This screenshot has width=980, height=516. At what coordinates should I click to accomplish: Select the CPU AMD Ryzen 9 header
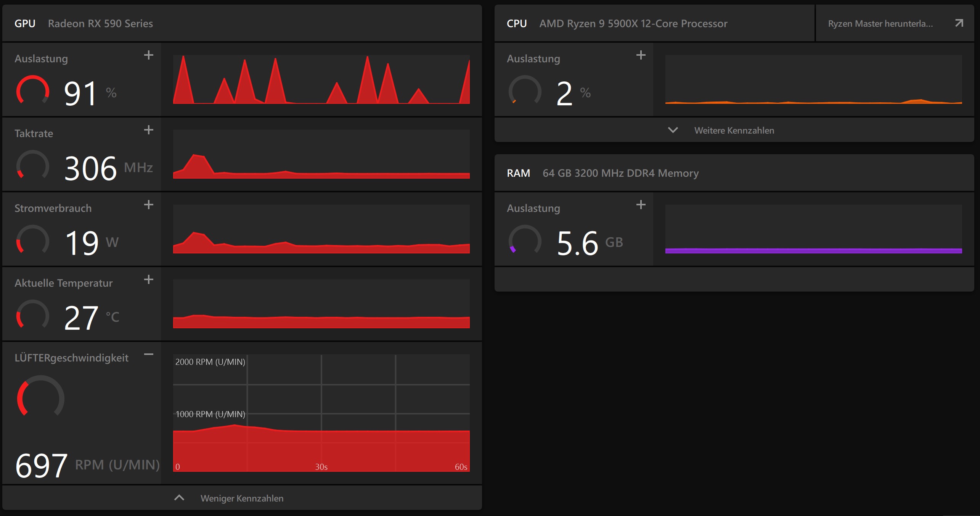click(x=633, y=24)
